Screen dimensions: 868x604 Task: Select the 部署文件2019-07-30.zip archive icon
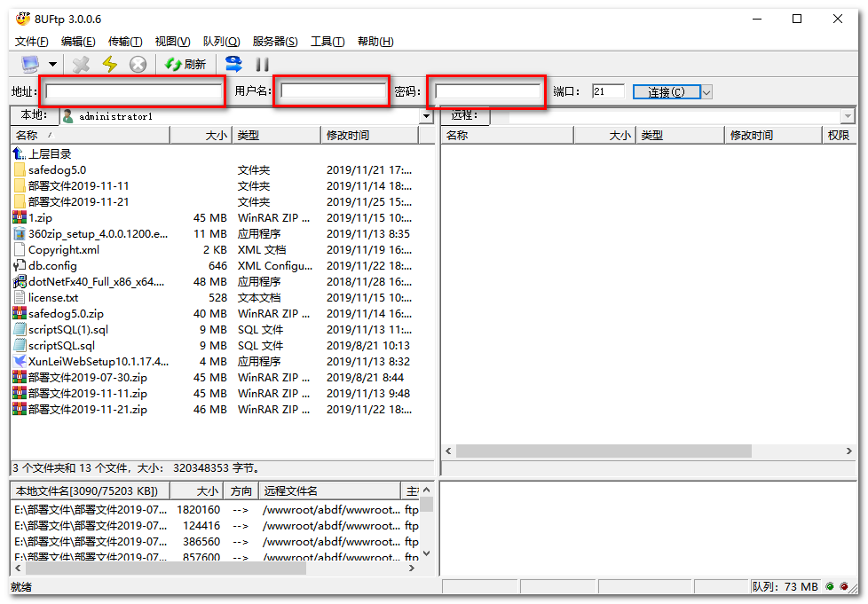(x=20, y=378)
